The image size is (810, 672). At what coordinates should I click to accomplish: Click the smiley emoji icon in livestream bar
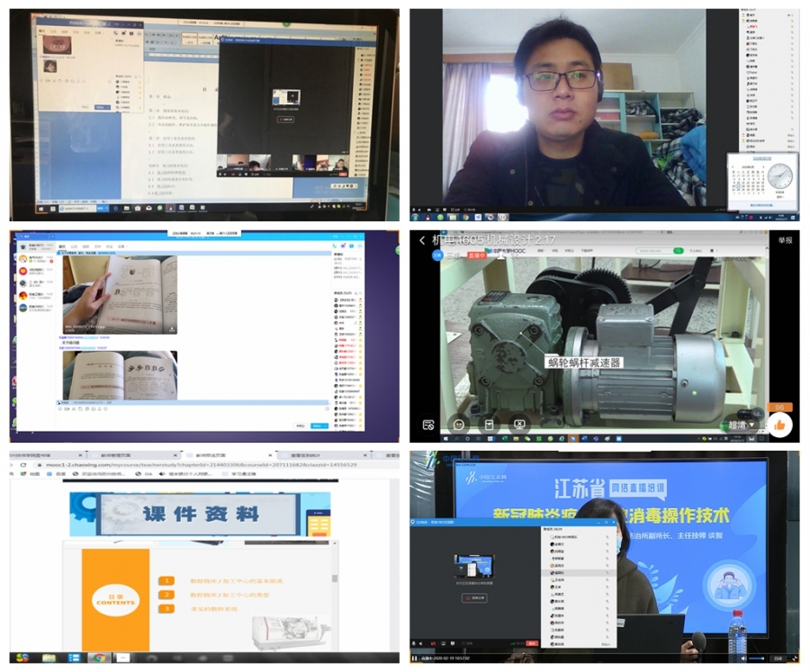(x=459, y=425)
